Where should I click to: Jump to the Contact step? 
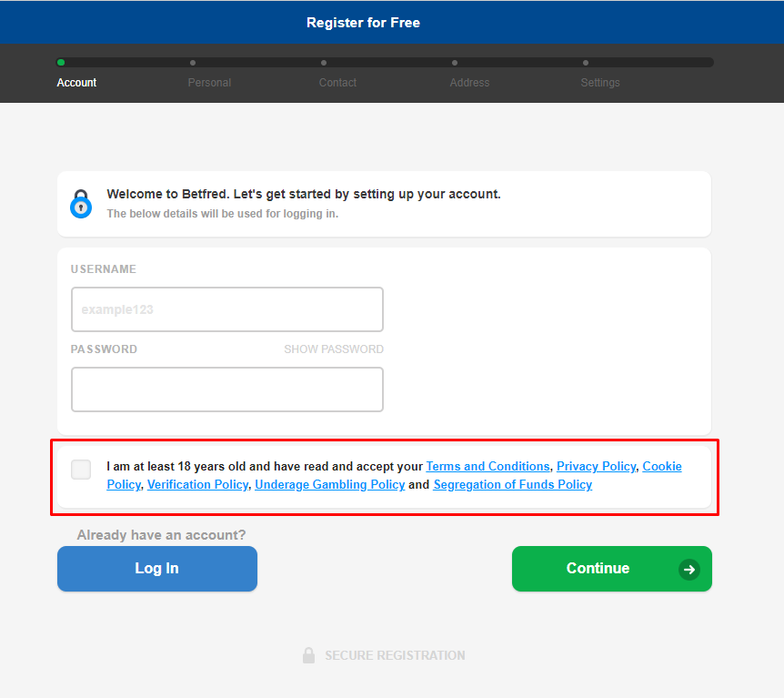click(x=337, y=83)
